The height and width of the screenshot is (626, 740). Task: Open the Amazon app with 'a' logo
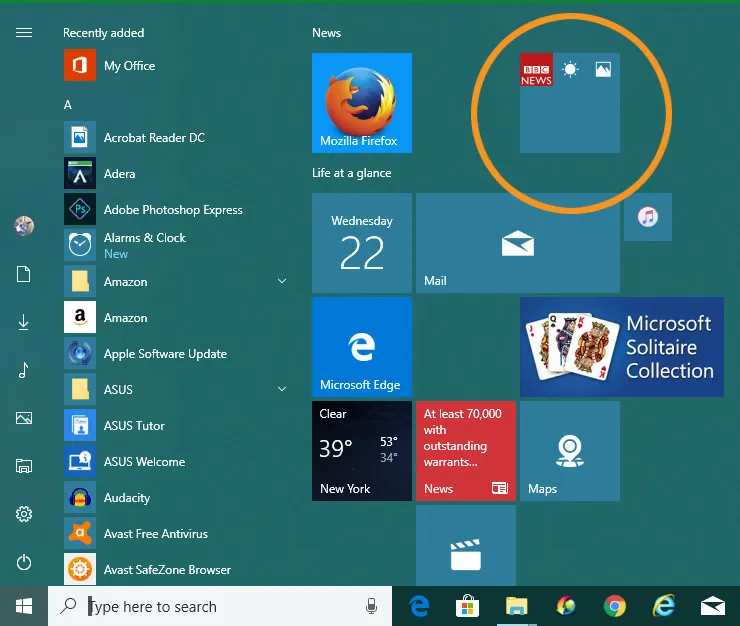coord(80,317)
